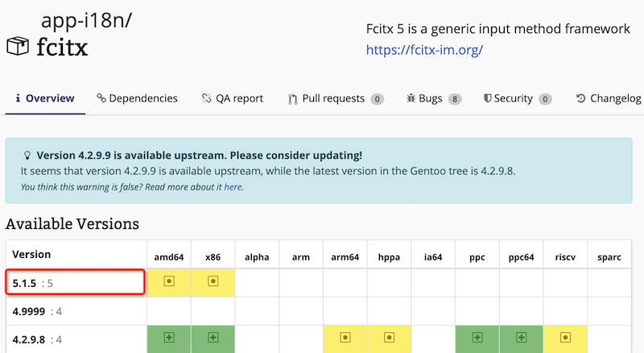644x353 pixels.
Task: Click the ia64 column header
Action: (433, 257)
